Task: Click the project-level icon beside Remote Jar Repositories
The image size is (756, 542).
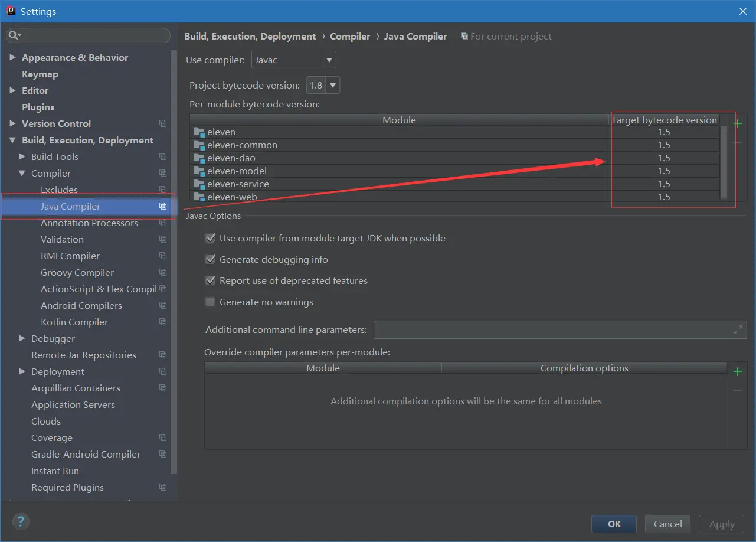Action: 163,355
